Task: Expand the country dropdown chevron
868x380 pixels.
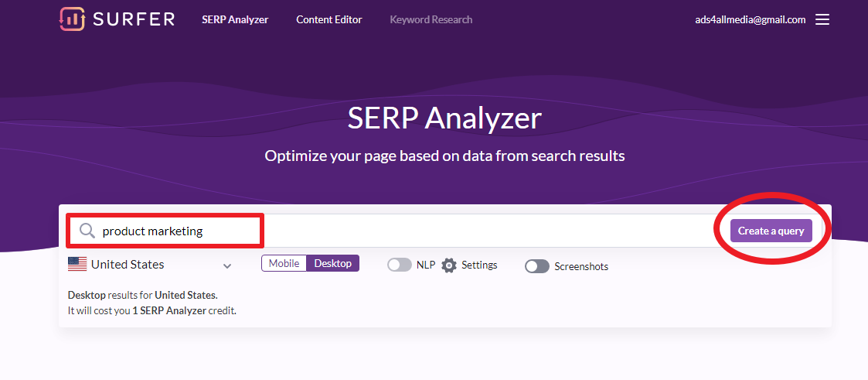Action: [227, 266]
